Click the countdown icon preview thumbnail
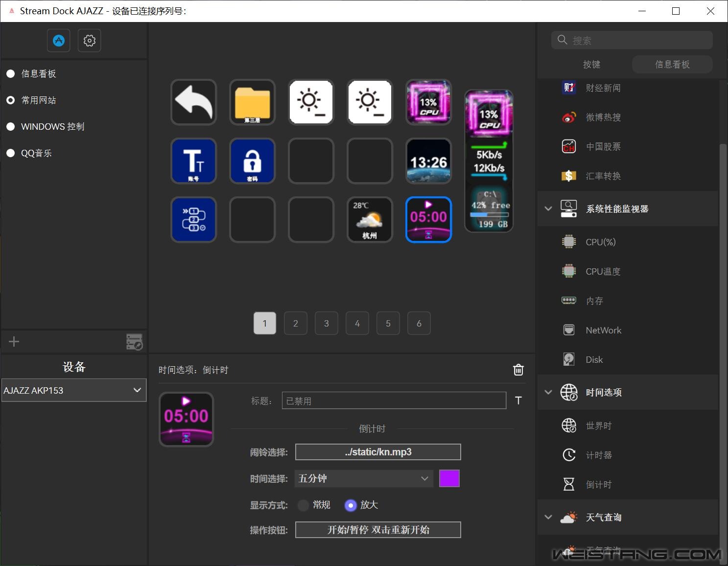The image size is (728, 566). pos(187,419)
